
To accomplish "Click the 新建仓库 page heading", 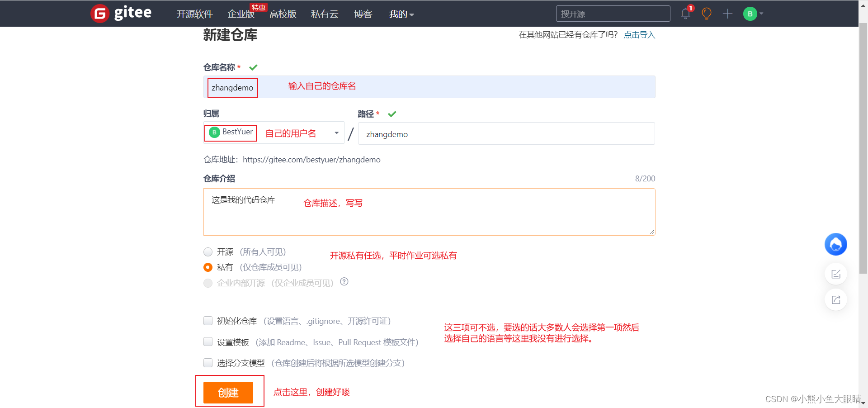I will pos(230,35).
